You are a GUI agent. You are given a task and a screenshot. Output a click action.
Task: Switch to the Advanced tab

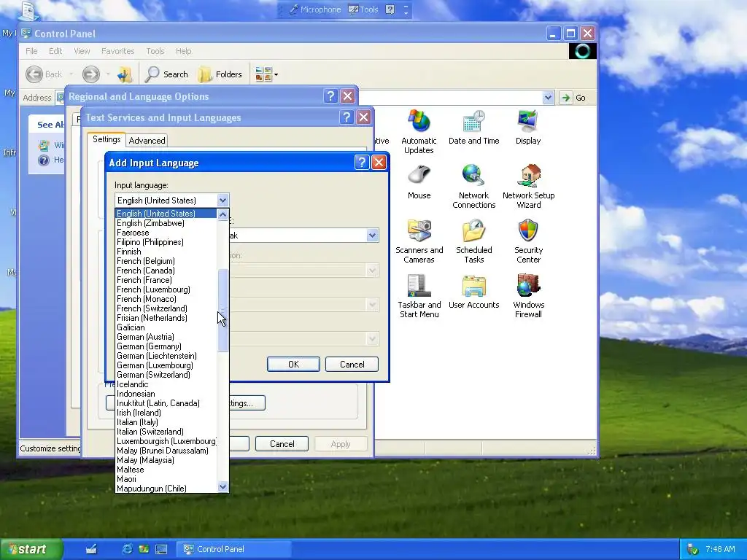(x=147, y=141)
